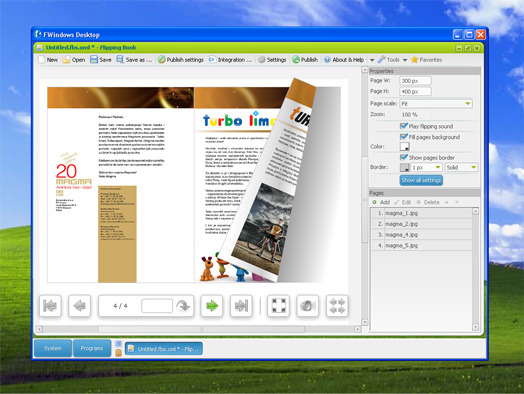Open the Programs menu button
524x394 pixels.
[92, 348]
